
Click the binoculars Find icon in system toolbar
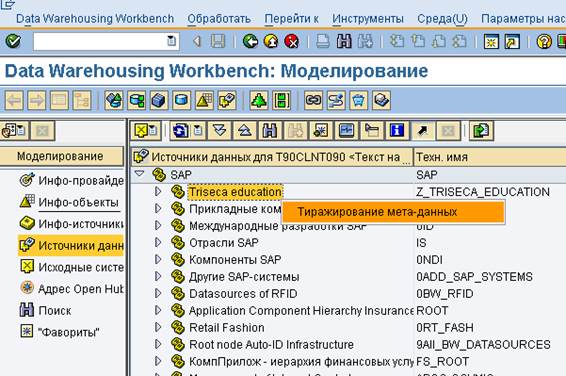[x=344, y=41]
